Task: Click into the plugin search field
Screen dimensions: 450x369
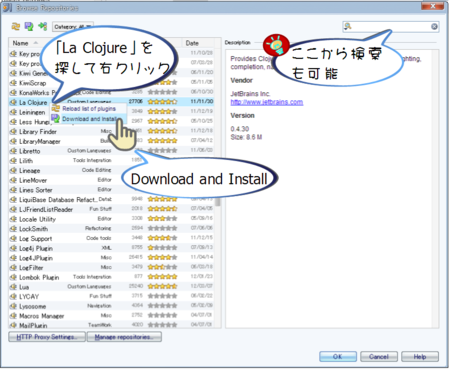Action: (x=391, y=26)
